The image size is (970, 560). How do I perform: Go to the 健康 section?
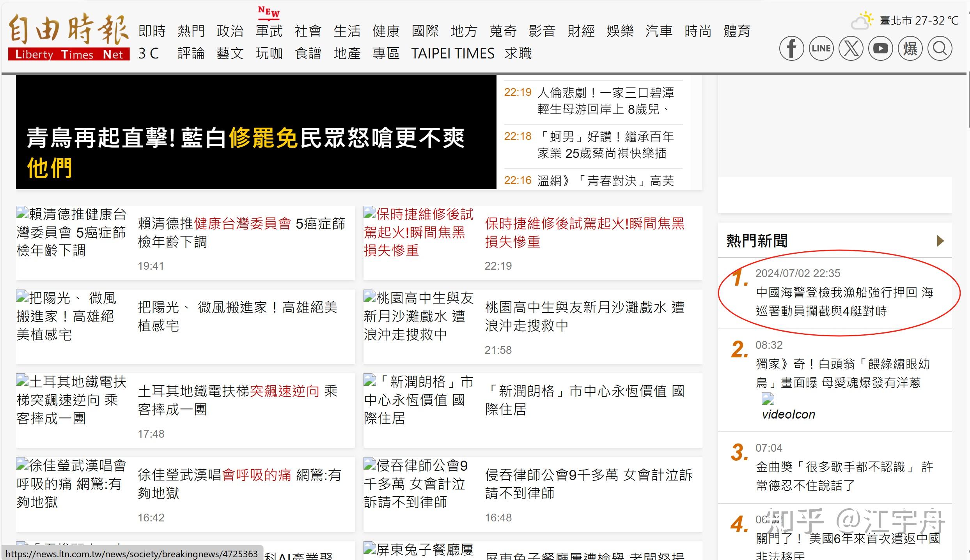[x=386, y=31]
